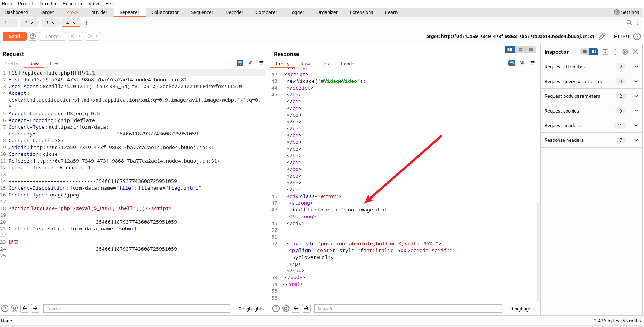Send the request
Viewport: 644px width, 327px height.
[x=15, y=36]
